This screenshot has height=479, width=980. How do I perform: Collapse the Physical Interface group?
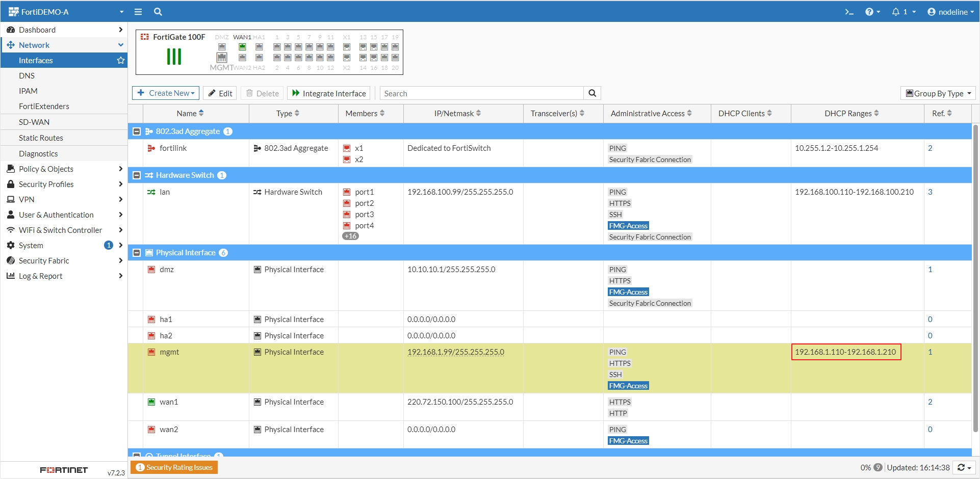pyautogui.click(x=137, y=253)
